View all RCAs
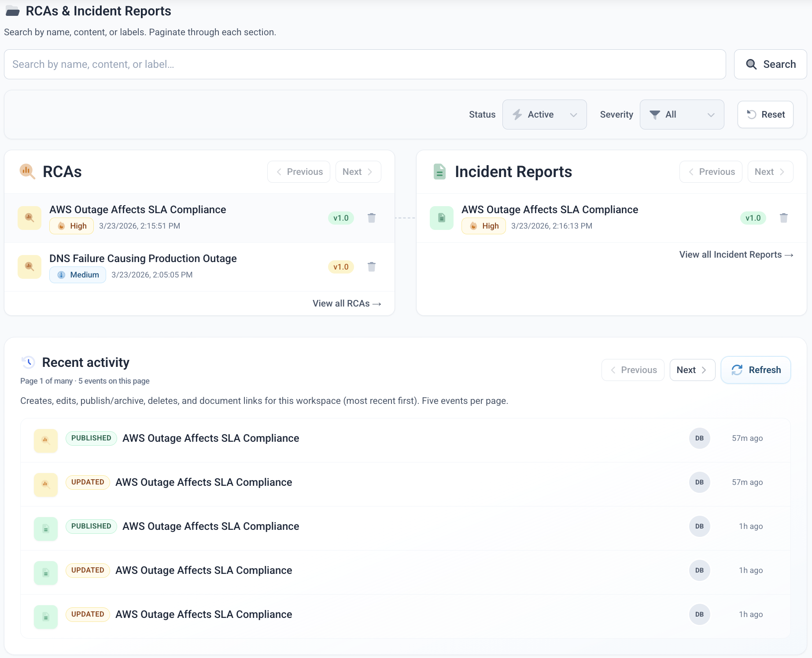 [x=347, y=303]
